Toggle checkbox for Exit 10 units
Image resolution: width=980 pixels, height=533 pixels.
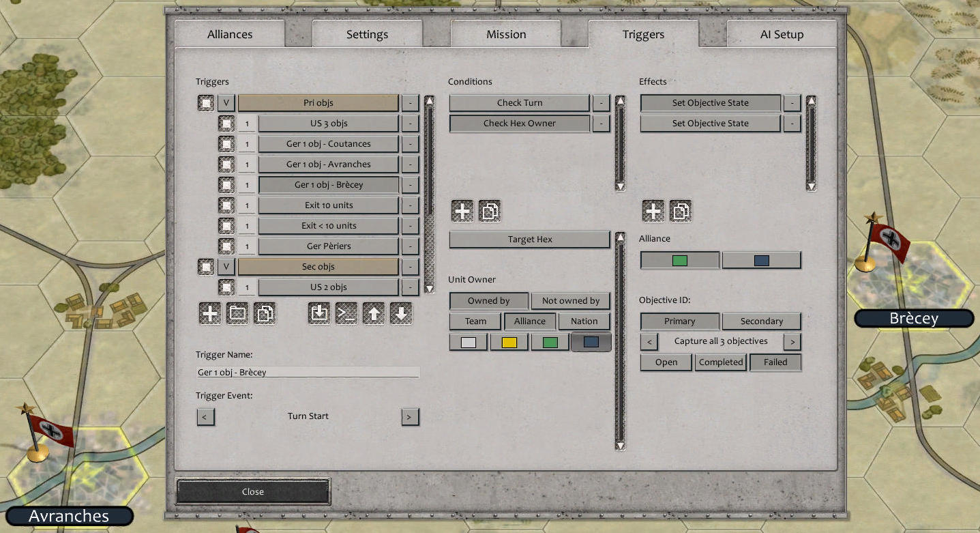(226, 205)
